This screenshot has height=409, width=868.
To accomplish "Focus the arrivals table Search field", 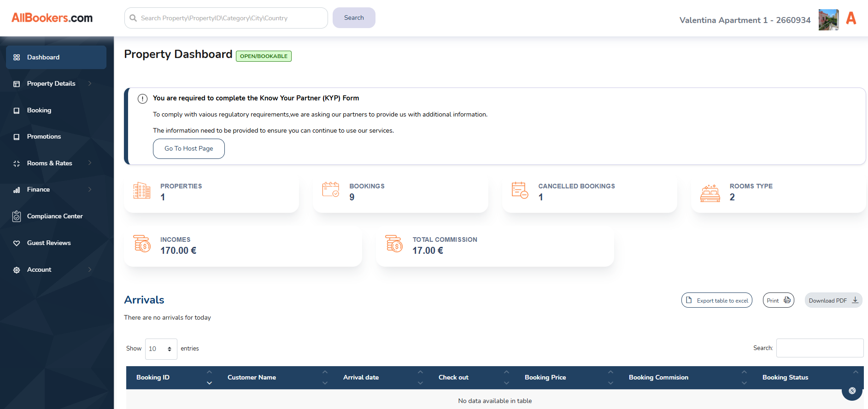I will (x=820, y=348).
